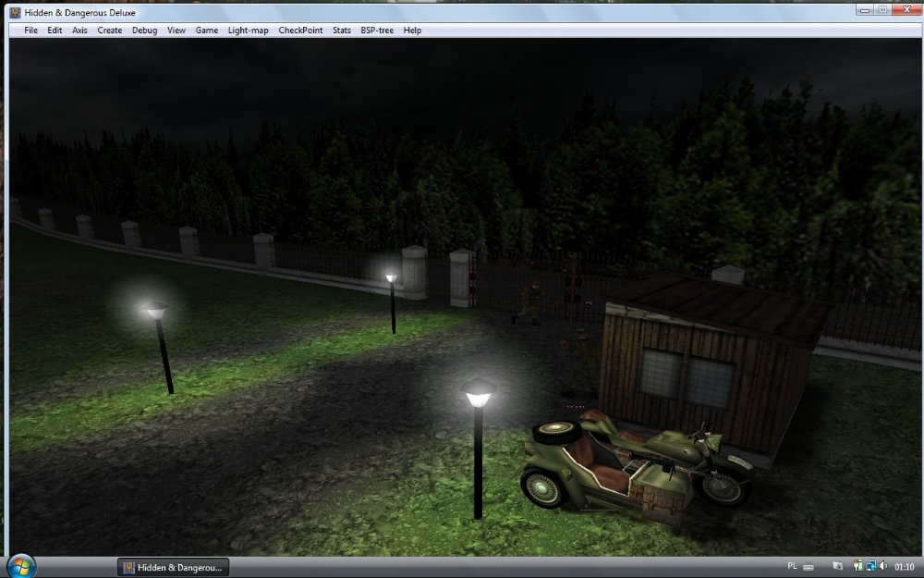Open the View menu
924x578 pixels.
(x=176, y=31)
